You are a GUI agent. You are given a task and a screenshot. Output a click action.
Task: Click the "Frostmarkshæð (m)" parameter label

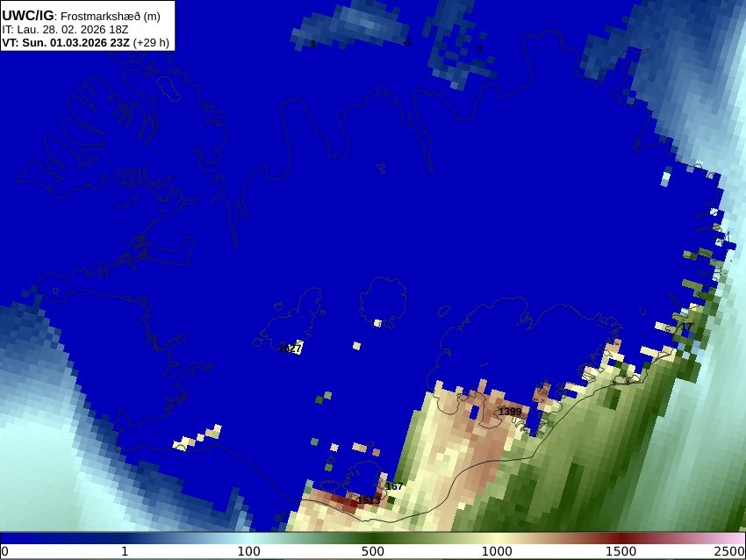111,16
